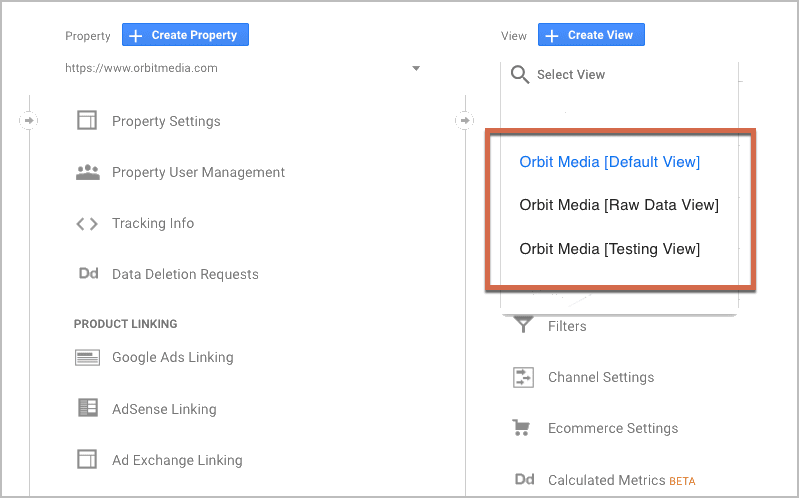Open Property User Management
The width and height of the screenshot is (799, 498).
click(198, 172)
